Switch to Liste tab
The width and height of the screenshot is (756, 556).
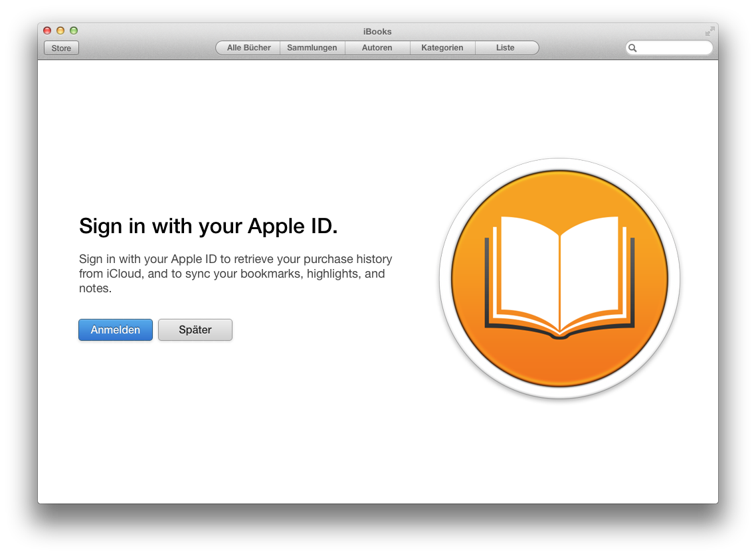(506, 48)
